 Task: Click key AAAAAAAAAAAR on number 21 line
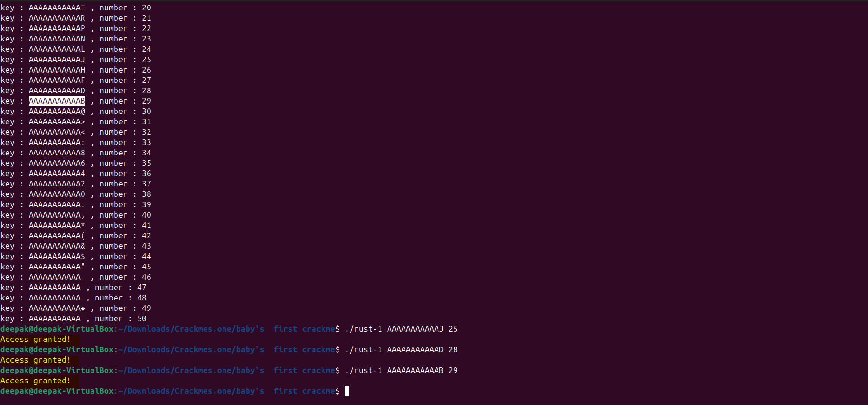[57, 18]
